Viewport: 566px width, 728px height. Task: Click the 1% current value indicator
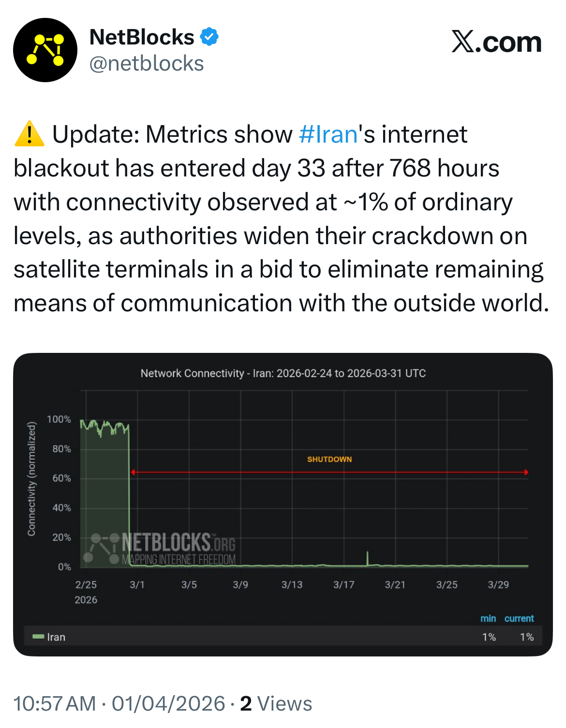[526, 637]
